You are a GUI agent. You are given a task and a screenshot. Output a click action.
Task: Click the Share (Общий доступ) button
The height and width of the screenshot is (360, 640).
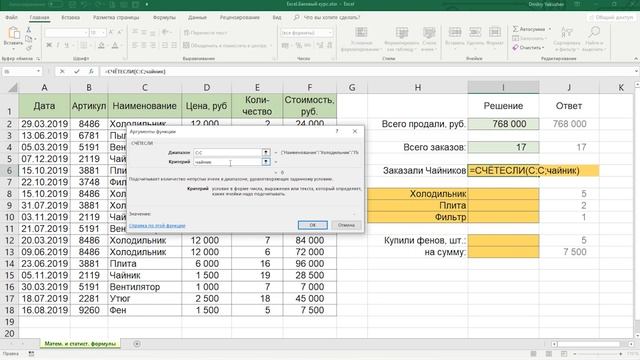click(x=611, y=18)
